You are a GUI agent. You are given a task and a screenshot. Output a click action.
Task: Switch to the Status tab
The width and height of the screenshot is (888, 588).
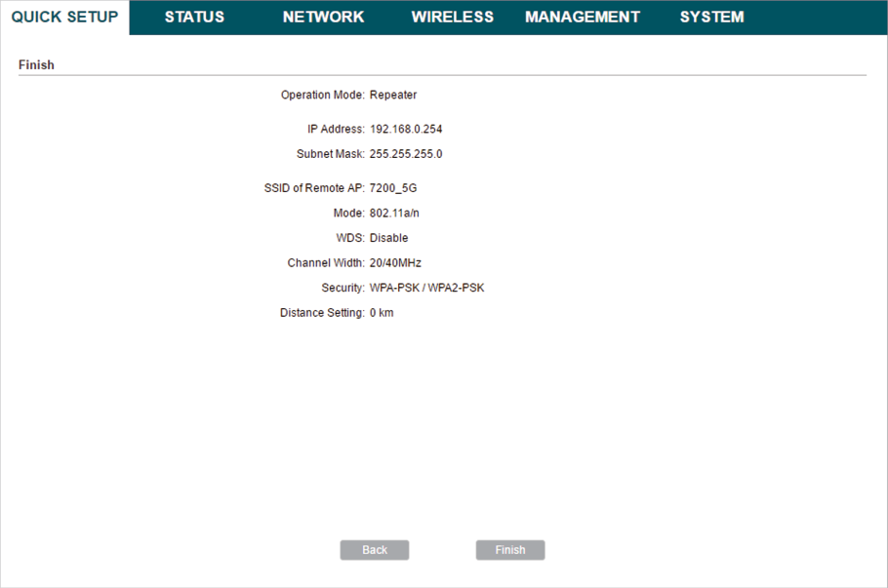click(194, 18)
